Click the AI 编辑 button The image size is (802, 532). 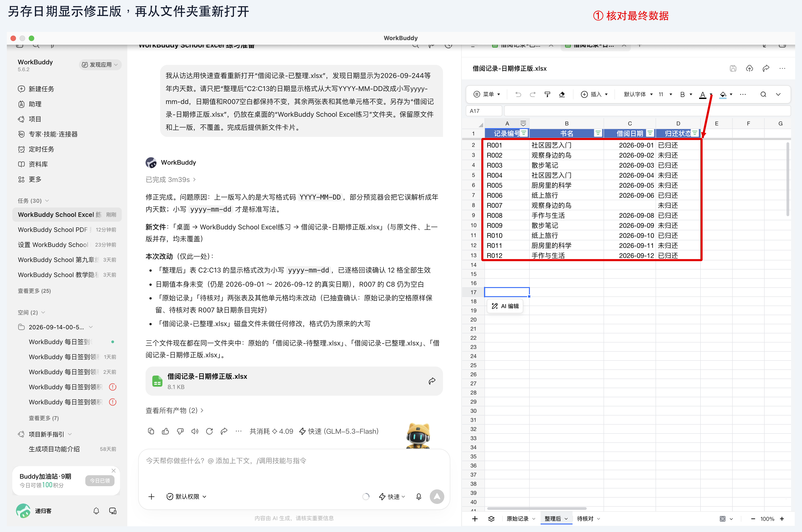pos(505,306)
